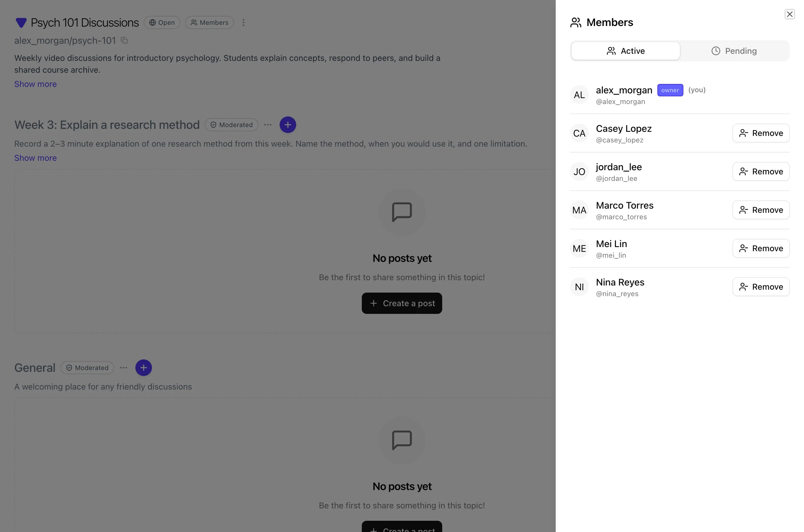Click the Open visibility badge

(x=162, y=22)
